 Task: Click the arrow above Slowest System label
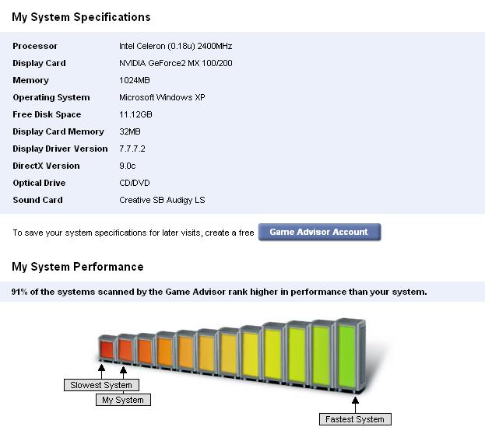pyautogui.click(x=101, y=371)
